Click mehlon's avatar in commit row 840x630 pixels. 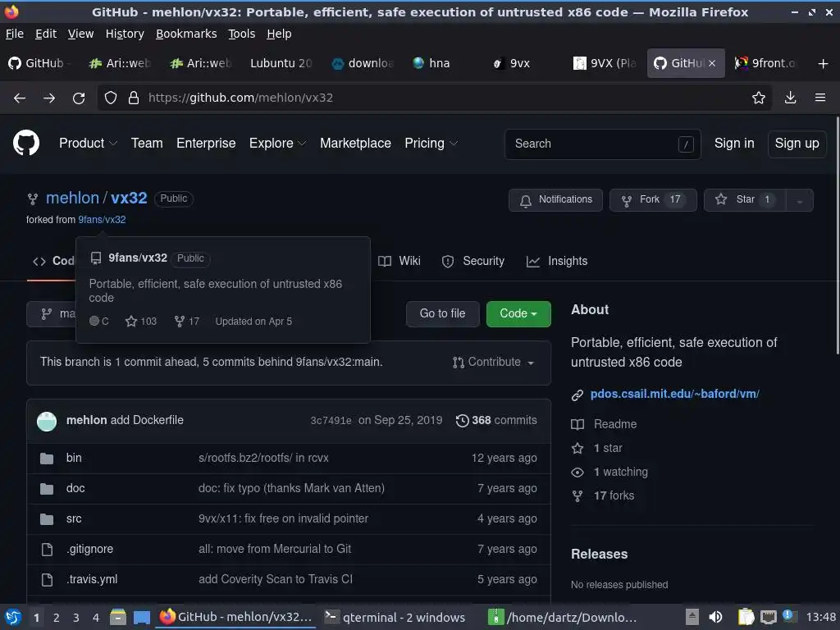[x=47, y=421]
